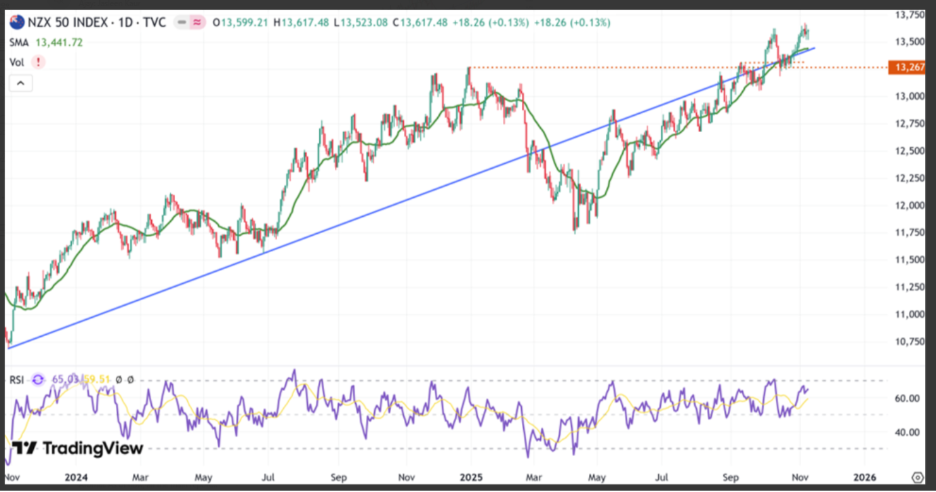Screen dimensions: 936x492
Task: Click 13,000 on the price axis
Action: [x=910, y=96]
